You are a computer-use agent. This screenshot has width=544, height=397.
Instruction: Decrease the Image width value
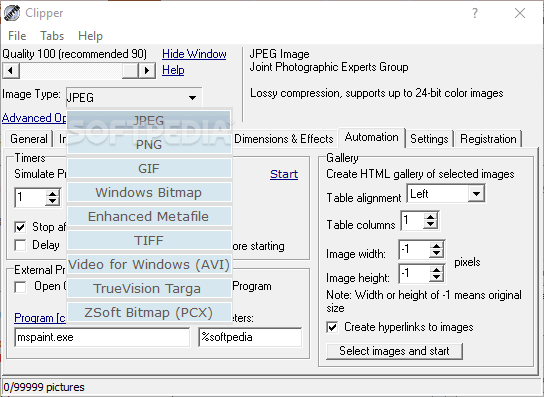tap(436, 253)
